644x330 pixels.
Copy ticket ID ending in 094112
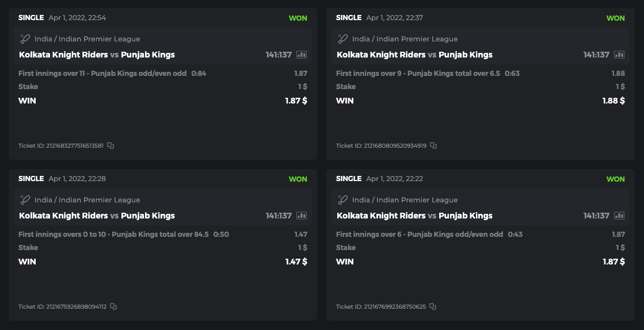(113, 306)
